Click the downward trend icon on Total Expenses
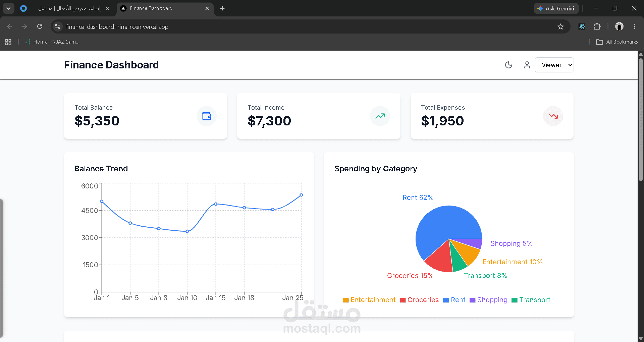644x342 pixels. point(553,116)
